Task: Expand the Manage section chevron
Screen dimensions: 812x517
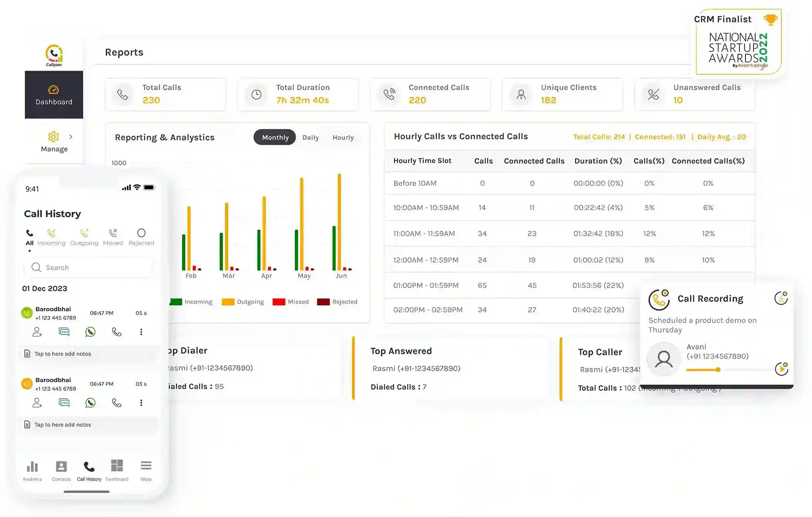Action: click(x=71, y=137)
